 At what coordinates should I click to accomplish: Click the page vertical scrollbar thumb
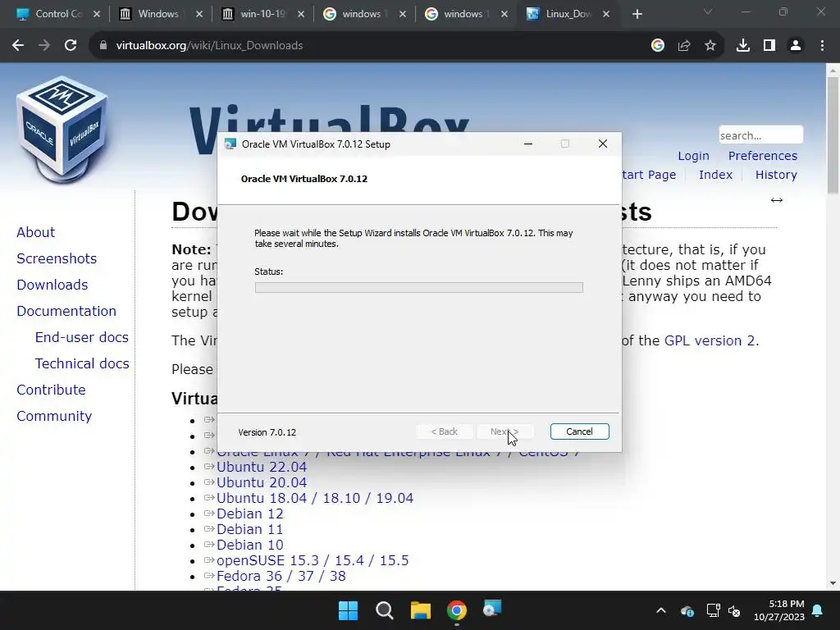pyautogui.click(x=833, y=135)
